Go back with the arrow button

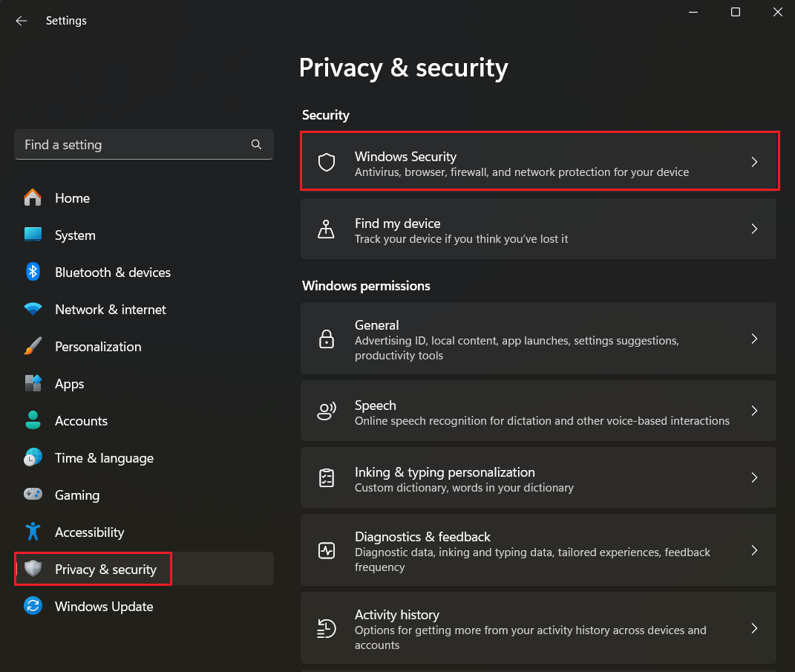[x=22, y=21]
